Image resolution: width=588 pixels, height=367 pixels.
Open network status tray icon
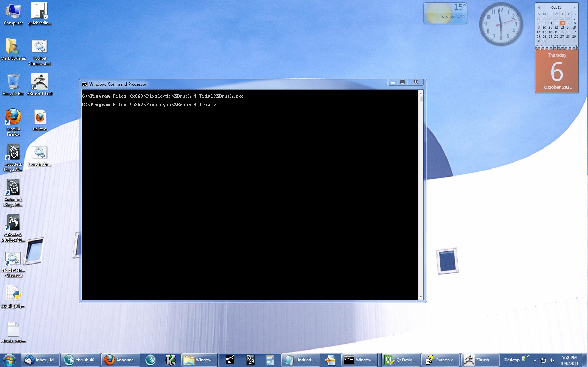click(x=543, y=360)
